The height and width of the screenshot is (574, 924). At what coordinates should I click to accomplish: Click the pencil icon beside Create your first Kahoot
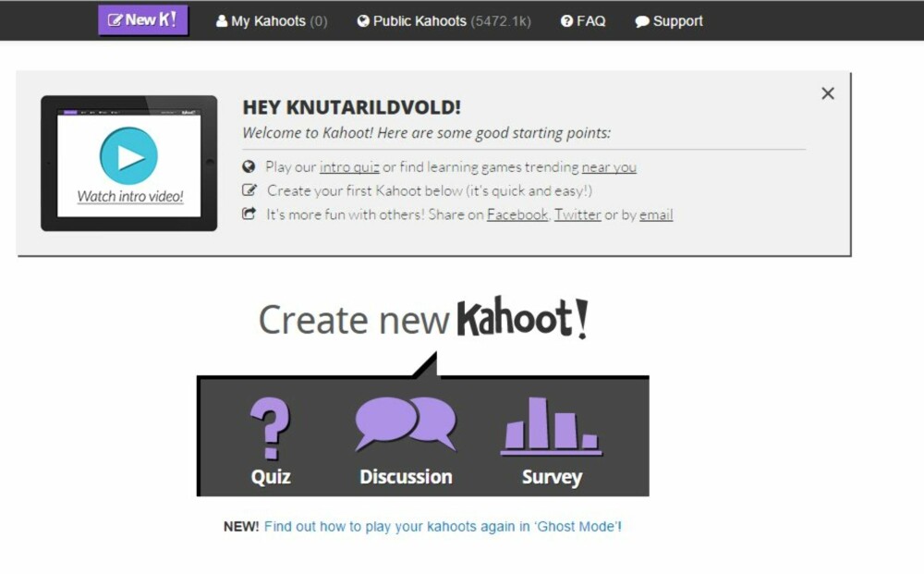(x=249, y=190)
